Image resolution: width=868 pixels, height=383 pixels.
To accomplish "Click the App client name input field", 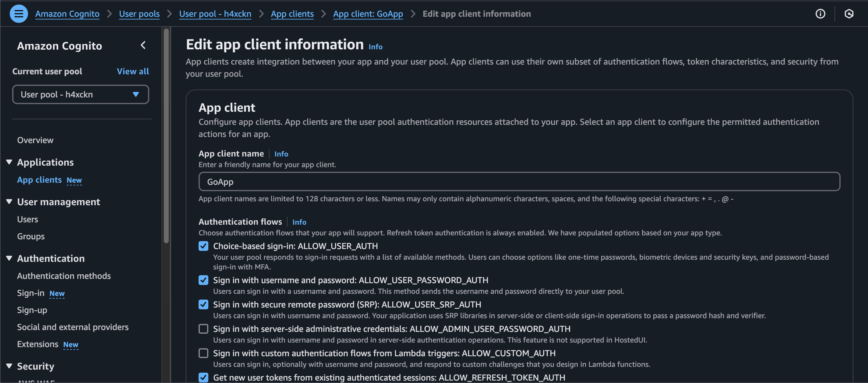I will pyautogui.click(x=519, y=182).
